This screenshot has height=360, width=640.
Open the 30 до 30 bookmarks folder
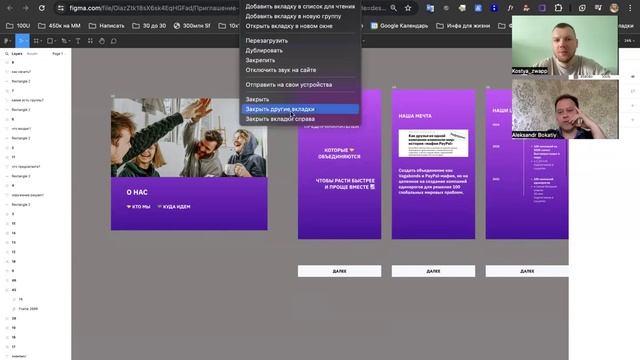[149, 26]
